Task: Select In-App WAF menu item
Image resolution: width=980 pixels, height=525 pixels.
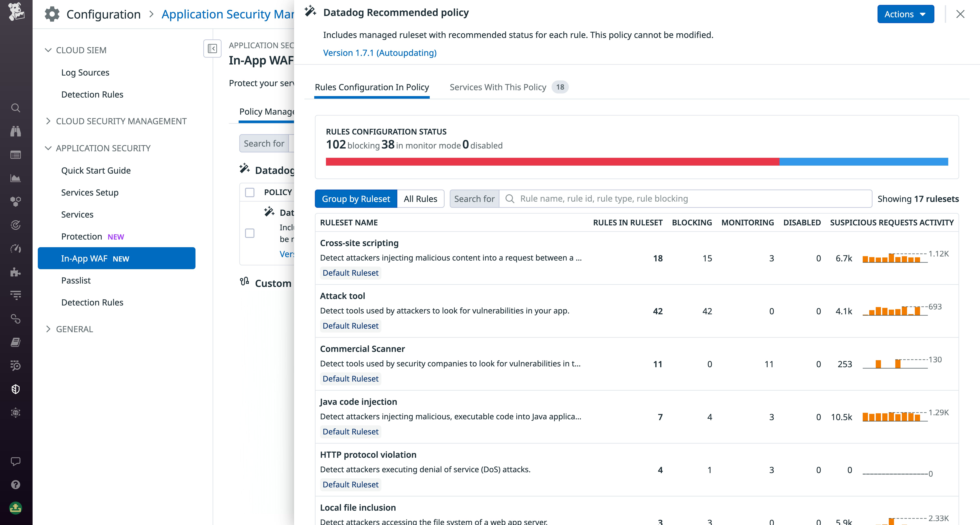Action: pyautogui.click(x=116, y=258)
